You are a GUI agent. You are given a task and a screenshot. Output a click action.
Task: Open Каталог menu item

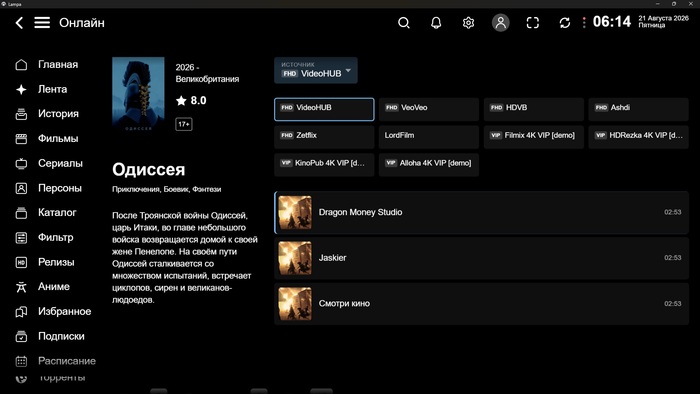tap(57, 213)
